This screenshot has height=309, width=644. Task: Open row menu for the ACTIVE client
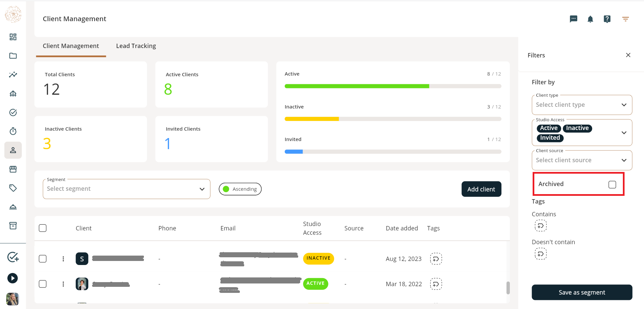click(x=63, y=284)
